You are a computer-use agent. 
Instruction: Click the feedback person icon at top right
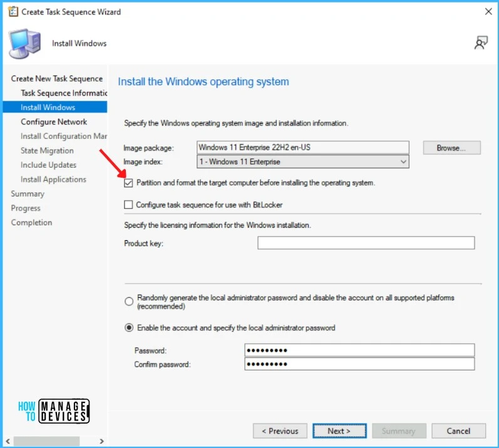481,43
